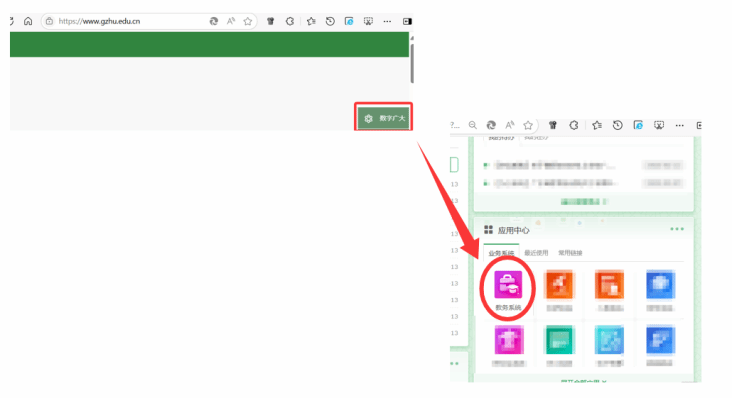Toggle the sidebar icon in gzhu.edu.cn window

click(407, 21)
